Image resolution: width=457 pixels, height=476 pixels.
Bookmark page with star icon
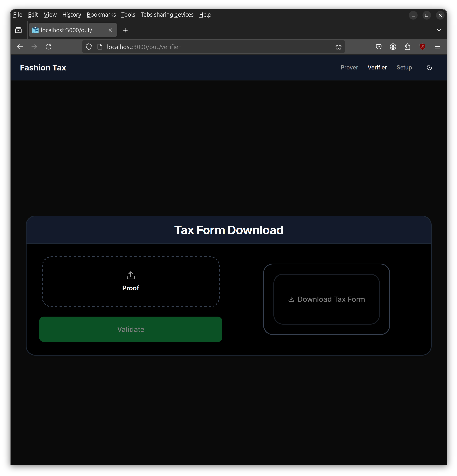[338, 47]
